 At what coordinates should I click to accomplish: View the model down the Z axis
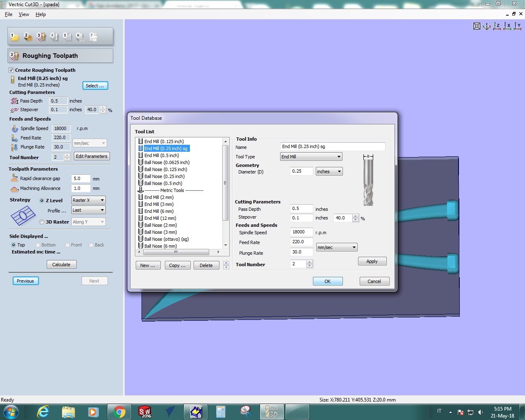pyautogui.click(x=497, y=26)
